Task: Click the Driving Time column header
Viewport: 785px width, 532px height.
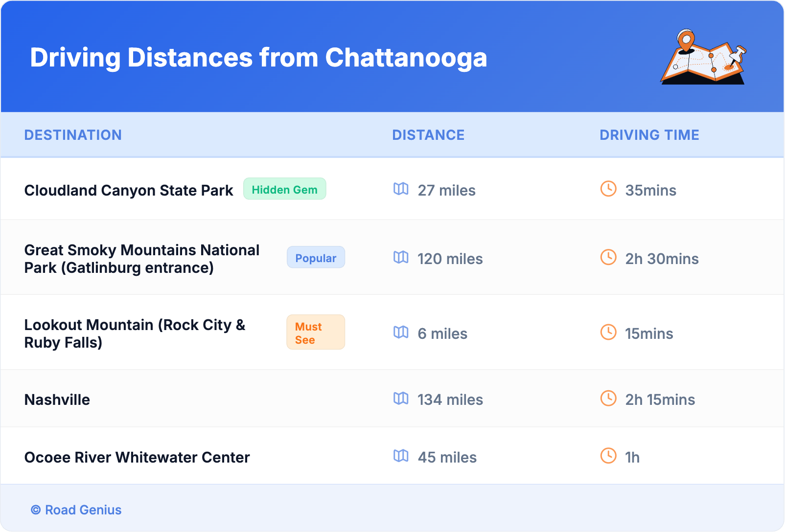Action: (649, 135)
